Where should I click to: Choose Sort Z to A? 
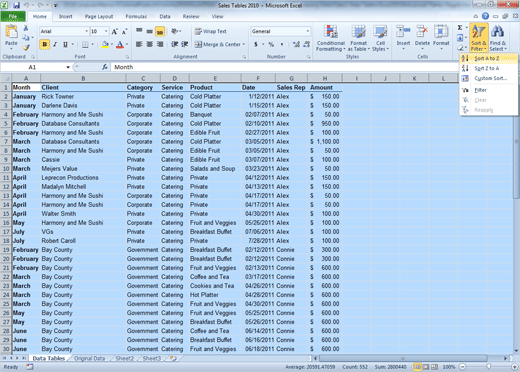(x=488, y=68)
